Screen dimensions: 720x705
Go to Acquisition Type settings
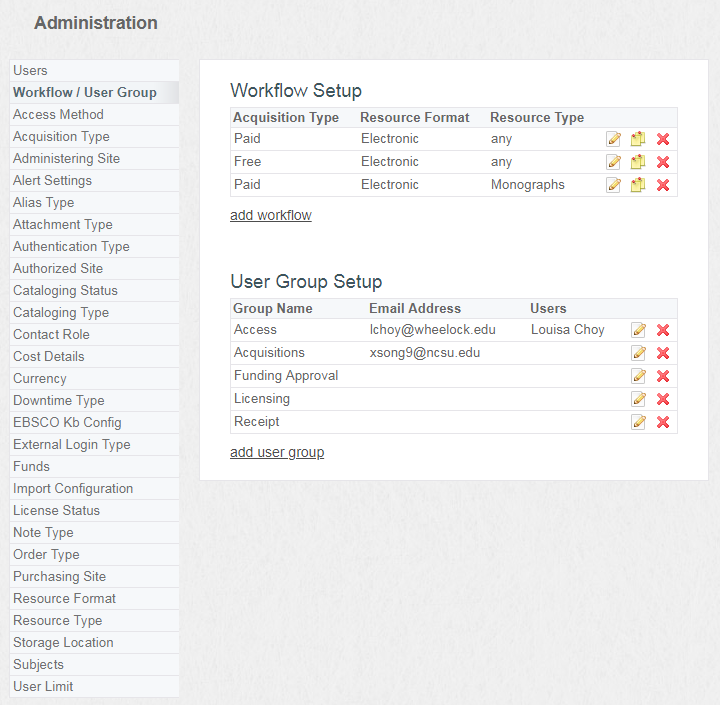point(94,136)
